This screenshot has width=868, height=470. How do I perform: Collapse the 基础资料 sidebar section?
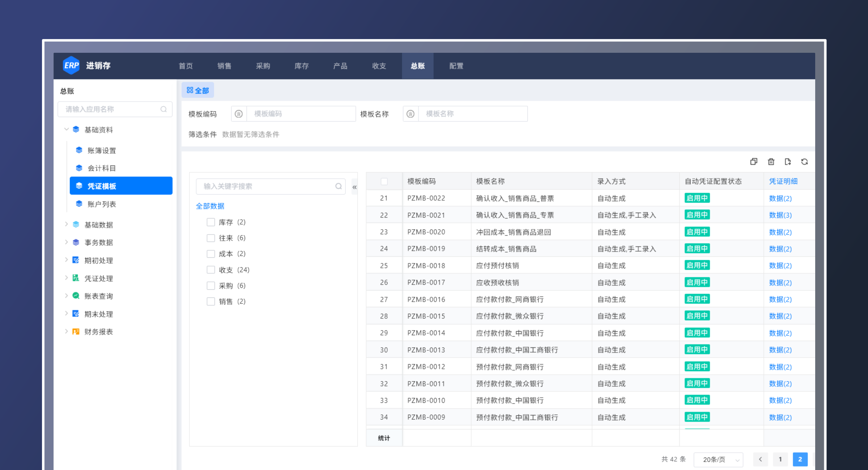66,129
